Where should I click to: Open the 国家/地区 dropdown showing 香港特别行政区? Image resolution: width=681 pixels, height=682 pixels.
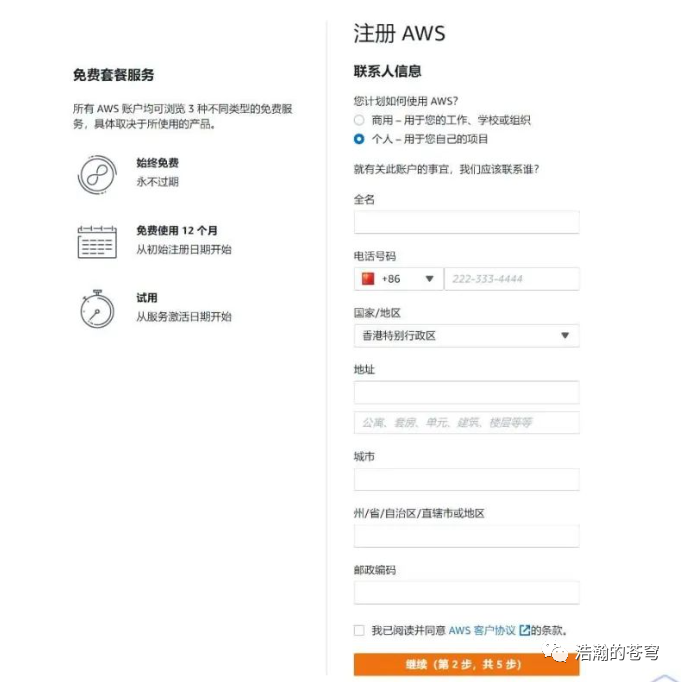(466, 335)
